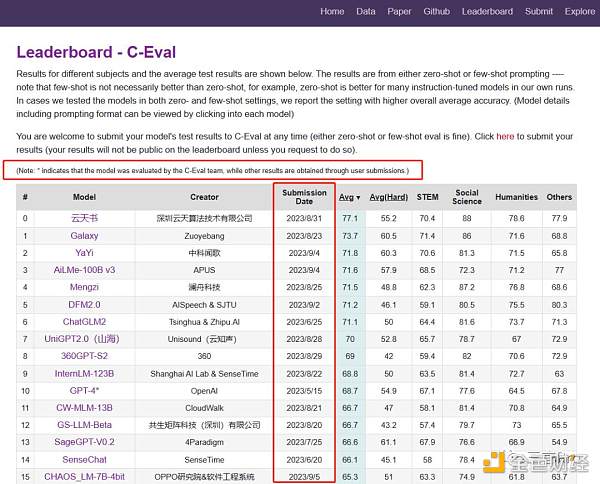Click the Social Science column header

[x=467, y=197]
